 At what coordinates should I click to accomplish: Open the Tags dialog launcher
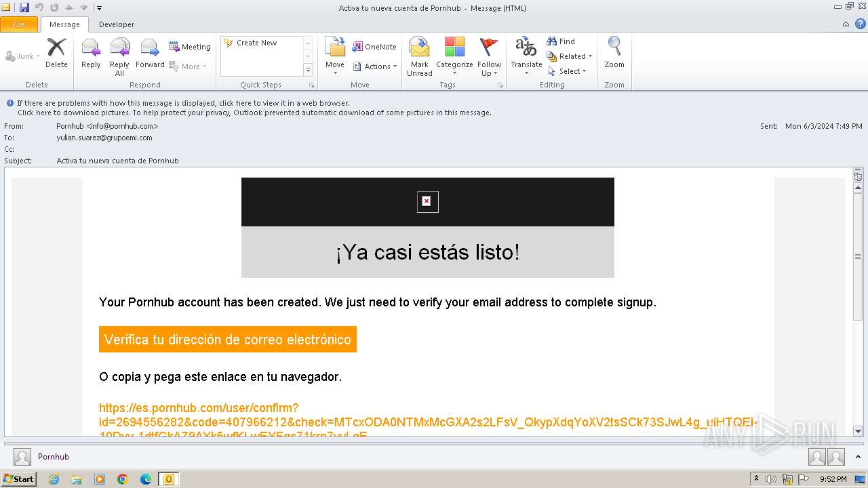pos(500,85)
